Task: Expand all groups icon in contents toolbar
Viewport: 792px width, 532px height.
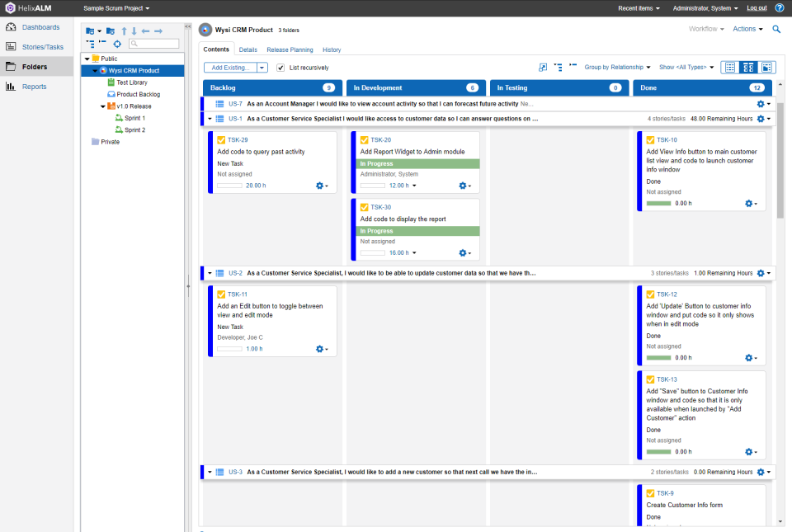Action: tap(559, 67)
